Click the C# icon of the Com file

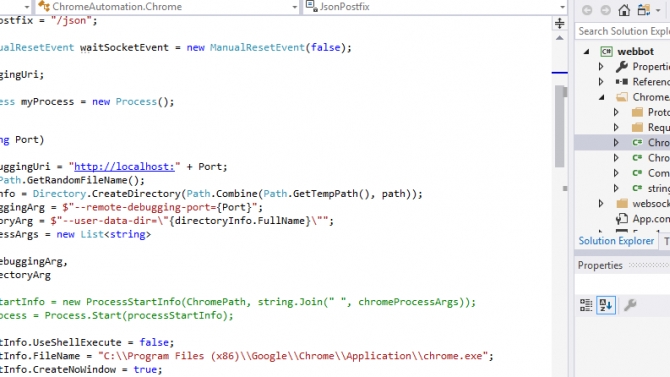637,173
